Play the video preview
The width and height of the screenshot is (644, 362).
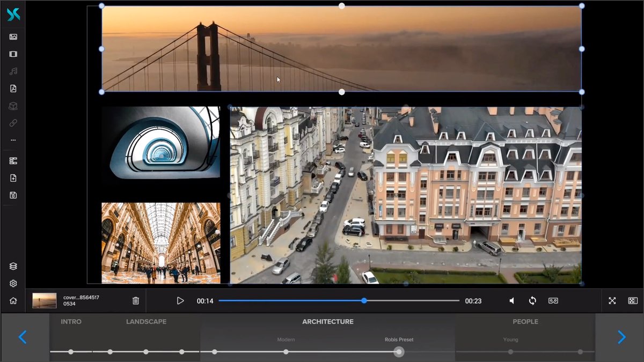tap(180, 301)
